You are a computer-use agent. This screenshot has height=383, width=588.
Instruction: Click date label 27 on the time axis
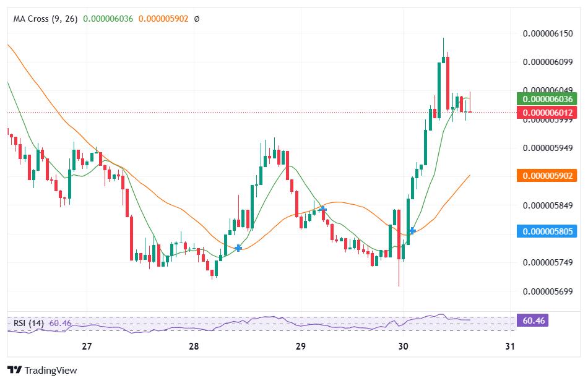[87, 347]
